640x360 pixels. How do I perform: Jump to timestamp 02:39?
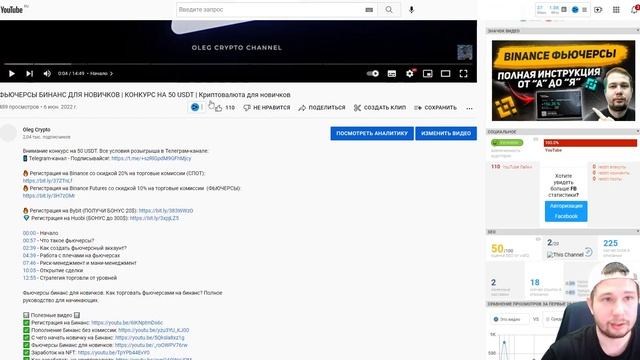tap(29, 248)
